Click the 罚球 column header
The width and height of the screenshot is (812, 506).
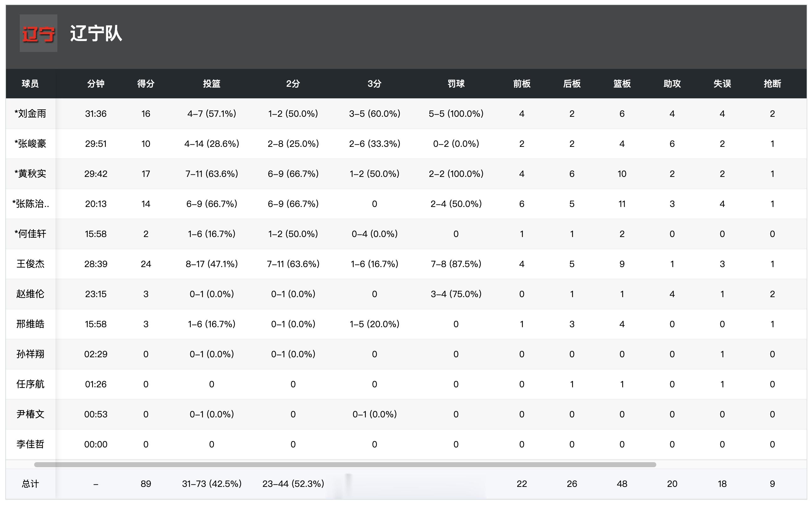[456, 84]
